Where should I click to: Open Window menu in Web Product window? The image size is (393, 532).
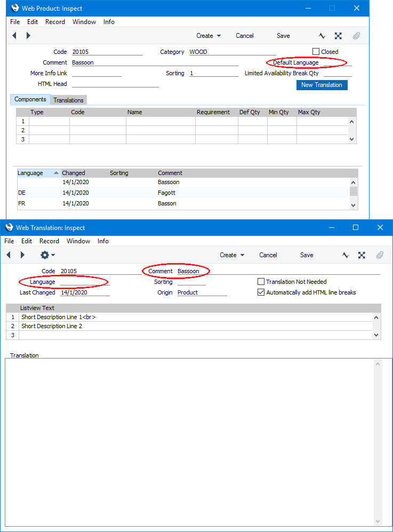[x=84, y=22]
